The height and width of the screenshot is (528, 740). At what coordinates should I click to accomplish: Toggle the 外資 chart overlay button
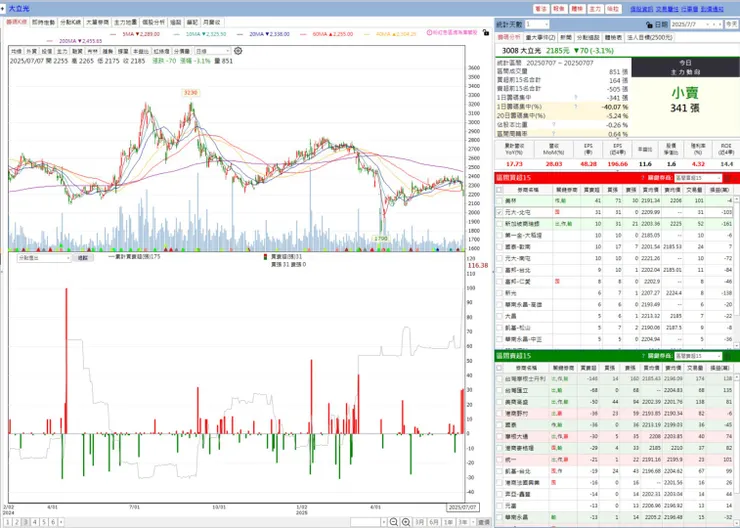(32, 51)
